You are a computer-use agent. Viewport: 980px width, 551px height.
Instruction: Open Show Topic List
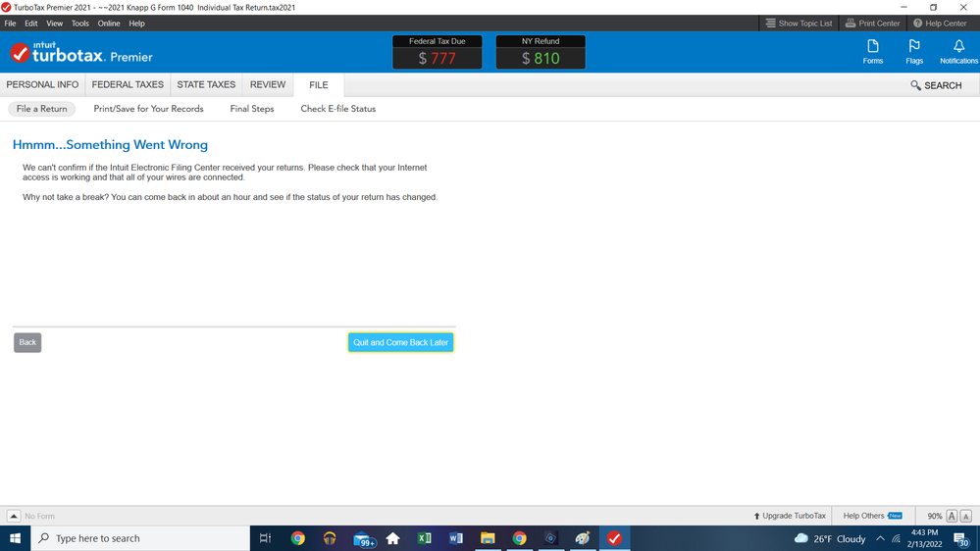(799, 24)
